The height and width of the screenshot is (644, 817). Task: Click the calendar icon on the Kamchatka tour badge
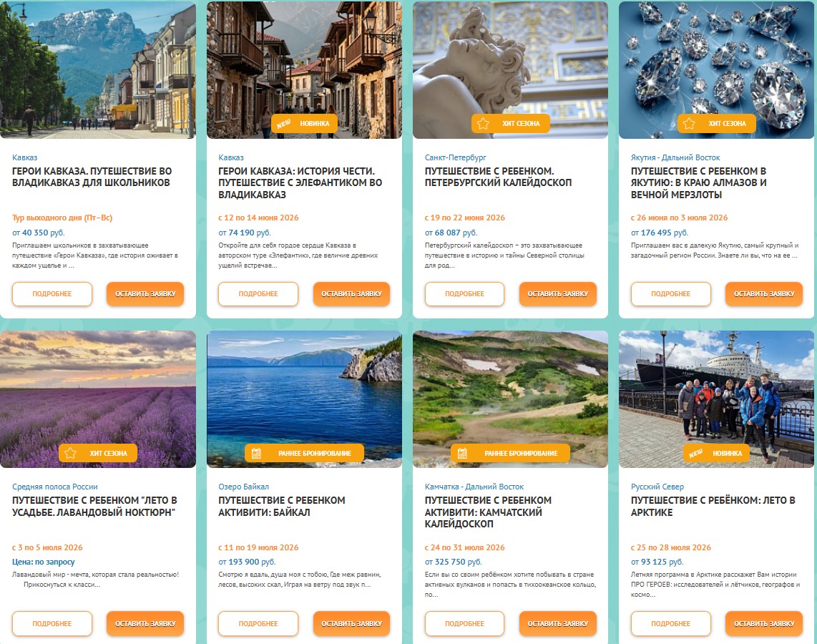point(462,453)
